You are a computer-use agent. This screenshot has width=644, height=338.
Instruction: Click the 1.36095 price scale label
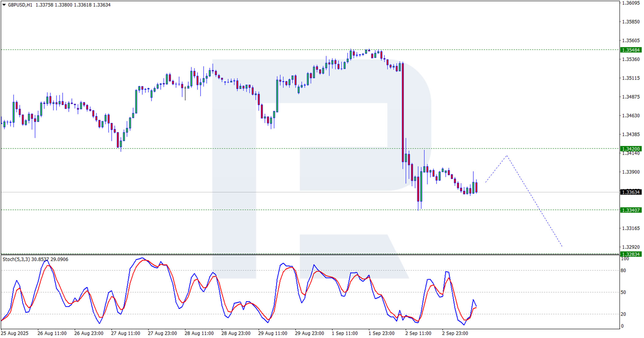(x=631, y=3)
